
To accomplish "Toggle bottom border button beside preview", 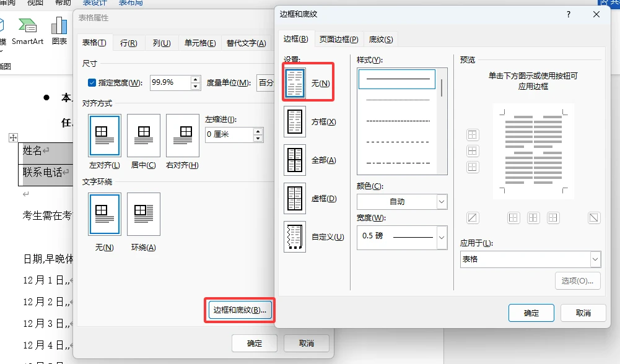I will 473,167.
